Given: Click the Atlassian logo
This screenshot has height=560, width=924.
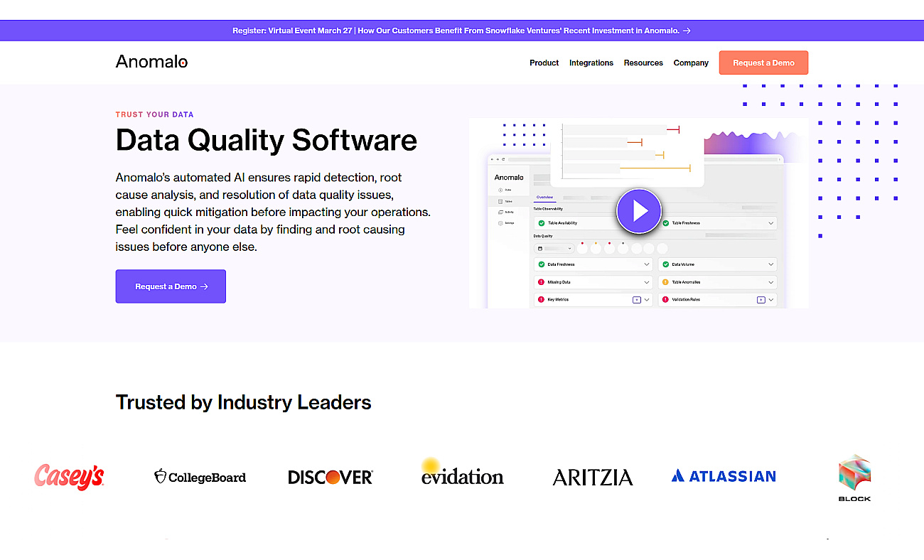Looking at the screenshot, I should [x=724, y=476].
